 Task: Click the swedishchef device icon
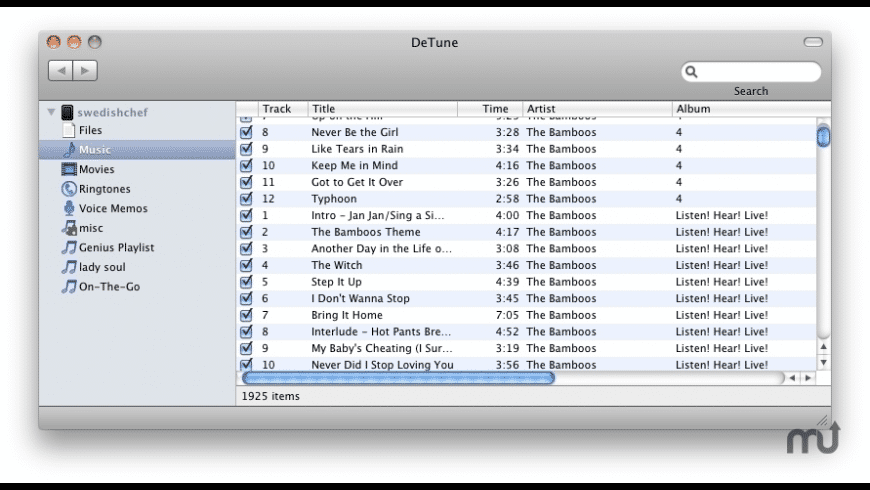[67, 112]
